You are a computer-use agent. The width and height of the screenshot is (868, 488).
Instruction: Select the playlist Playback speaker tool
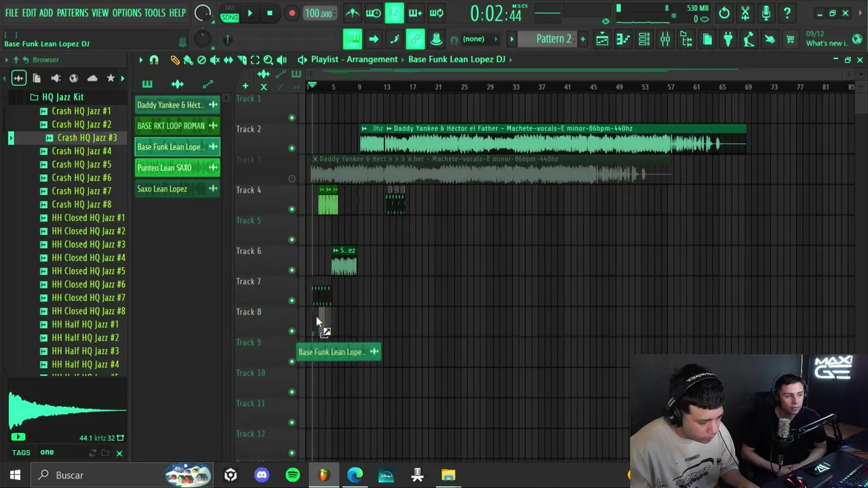pyautogui.click(x=282, y=60)
